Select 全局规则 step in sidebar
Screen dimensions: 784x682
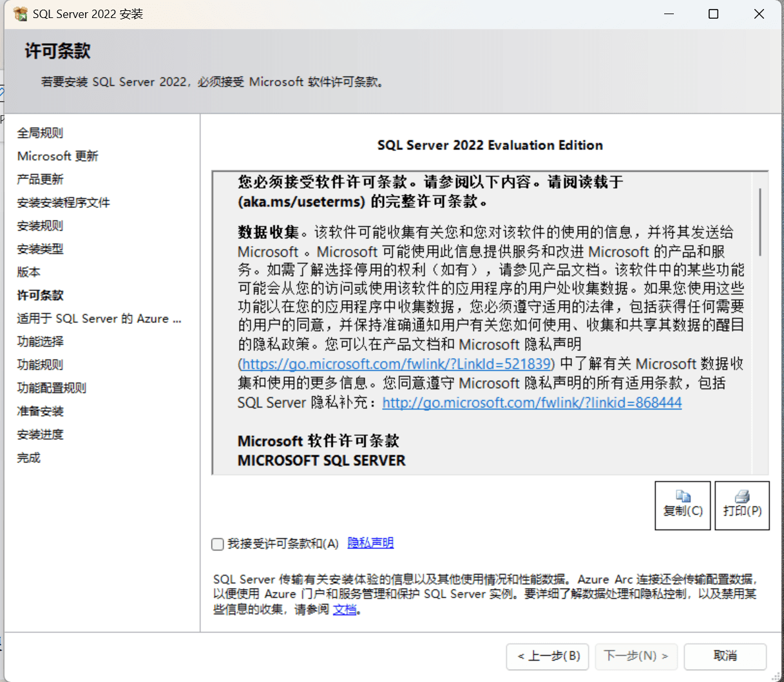tap(40, 133)
